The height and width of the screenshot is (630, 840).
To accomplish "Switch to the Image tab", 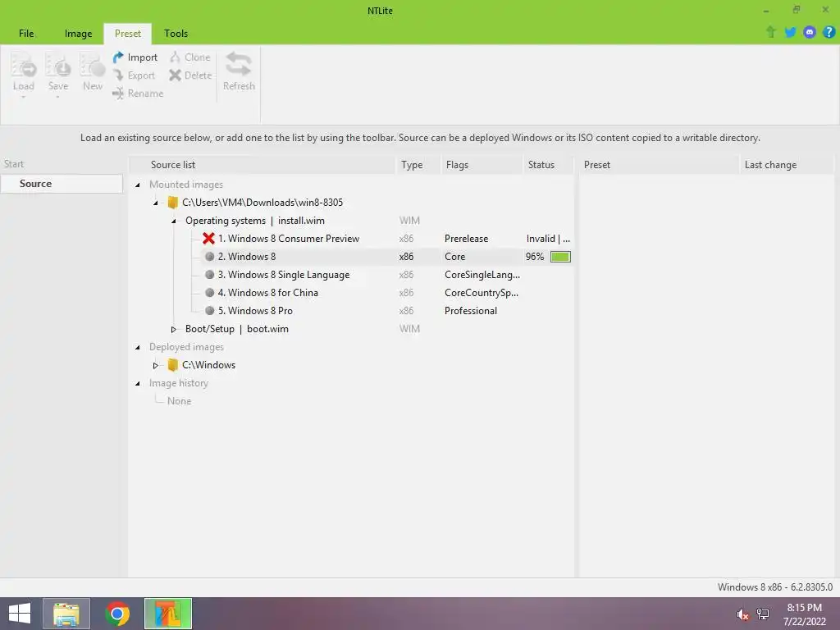I will tap(78, 33).
